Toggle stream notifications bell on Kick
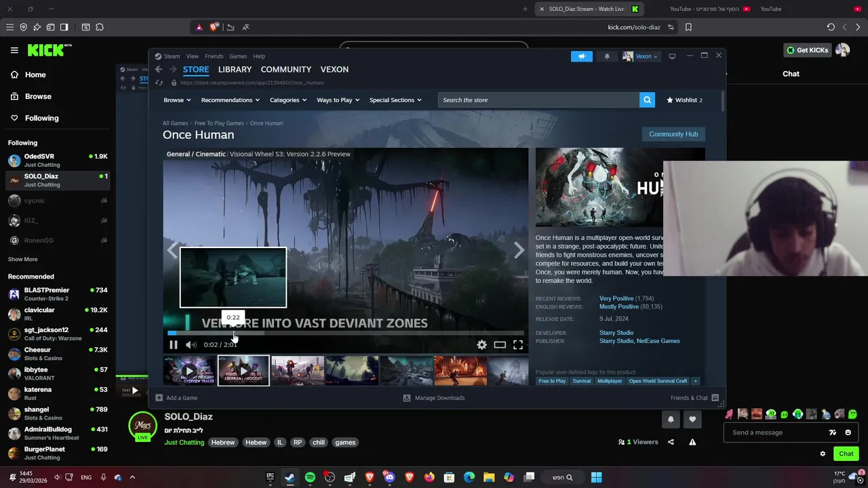This screenshot has height=488, width=868. 671,420
